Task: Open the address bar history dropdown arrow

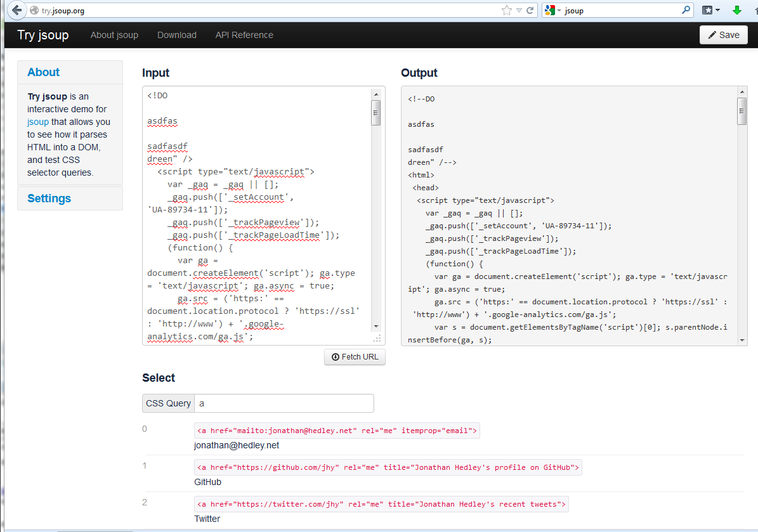Action: point(519,11)
